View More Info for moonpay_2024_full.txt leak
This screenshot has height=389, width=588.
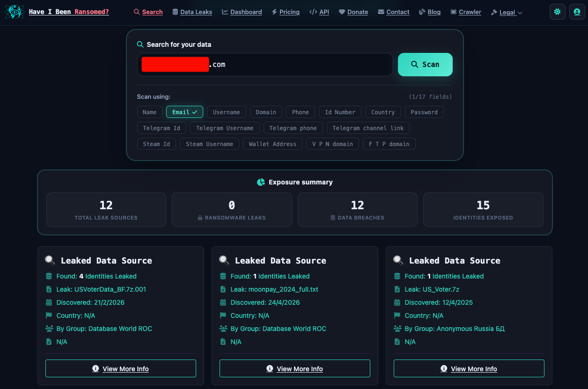click(295, 368)
